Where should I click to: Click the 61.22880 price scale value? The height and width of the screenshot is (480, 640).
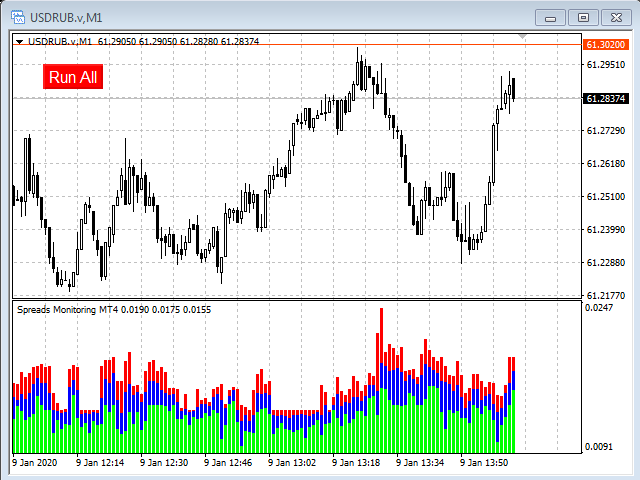[x=606, y=262]
